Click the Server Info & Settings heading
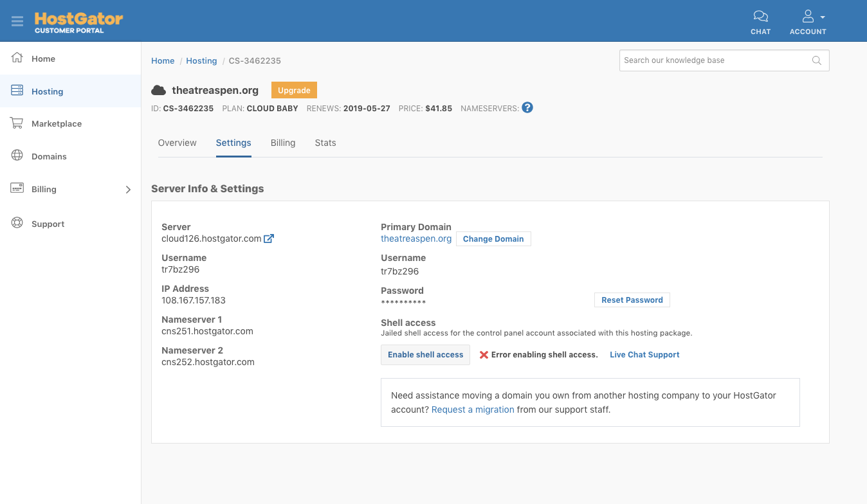This screenshot has height=504, width=867. (x=207, y=188)
